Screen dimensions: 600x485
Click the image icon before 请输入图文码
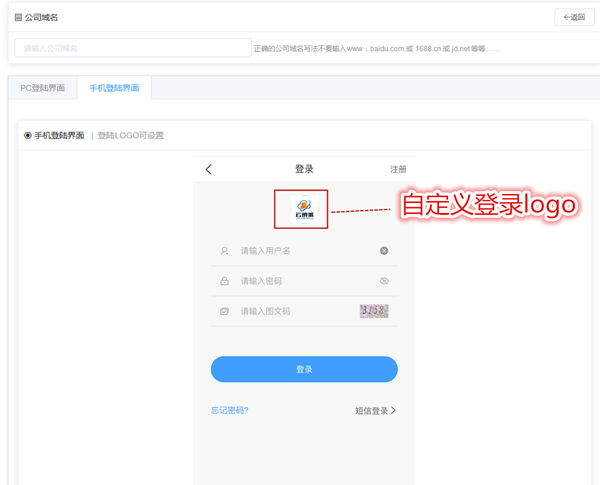point(224,311)
